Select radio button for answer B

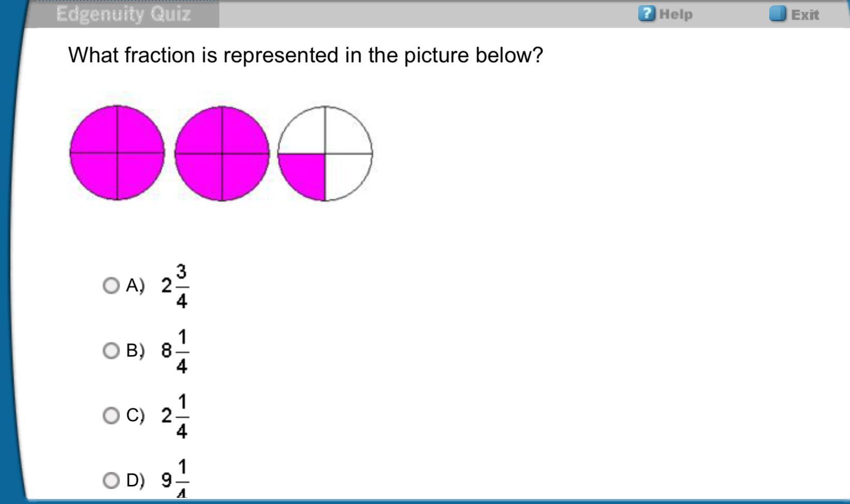[111, 351]
